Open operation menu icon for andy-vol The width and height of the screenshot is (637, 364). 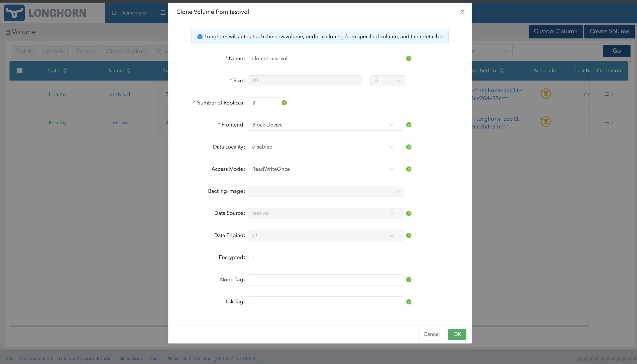(608, 94)
